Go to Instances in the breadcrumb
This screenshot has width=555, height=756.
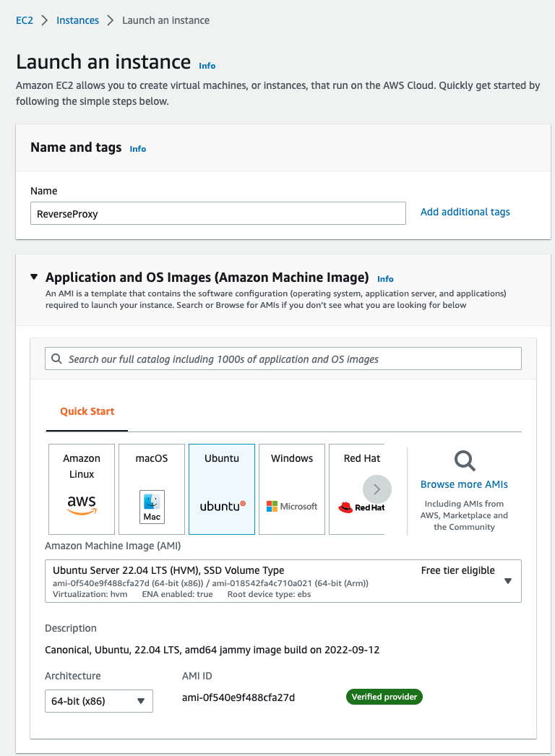point(77,20)
